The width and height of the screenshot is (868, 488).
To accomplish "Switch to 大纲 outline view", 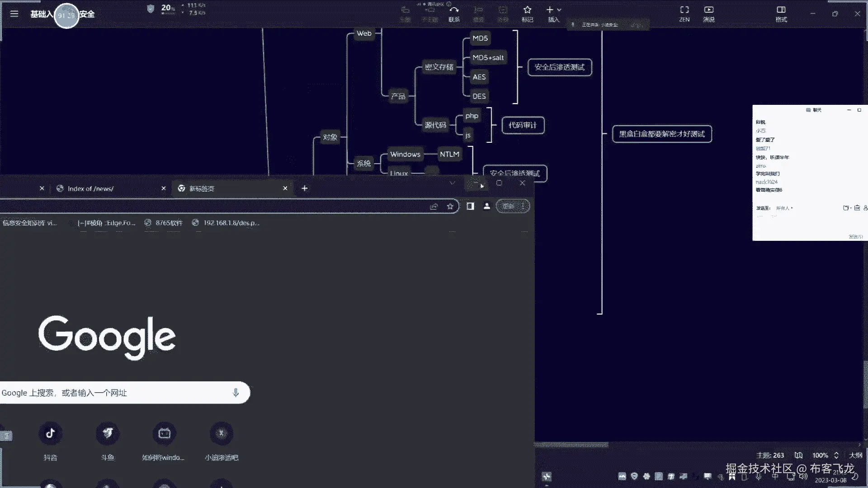I will click(x=855, y=455).
